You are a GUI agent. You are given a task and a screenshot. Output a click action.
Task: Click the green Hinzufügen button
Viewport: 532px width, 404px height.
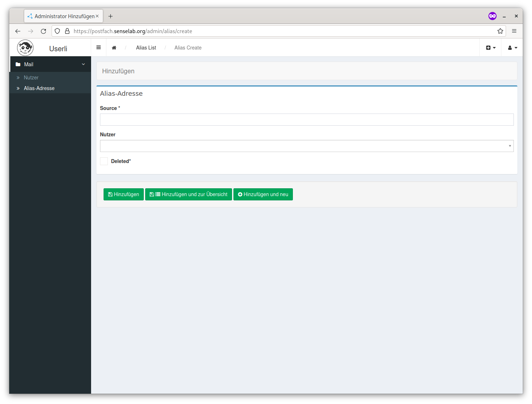123,194
